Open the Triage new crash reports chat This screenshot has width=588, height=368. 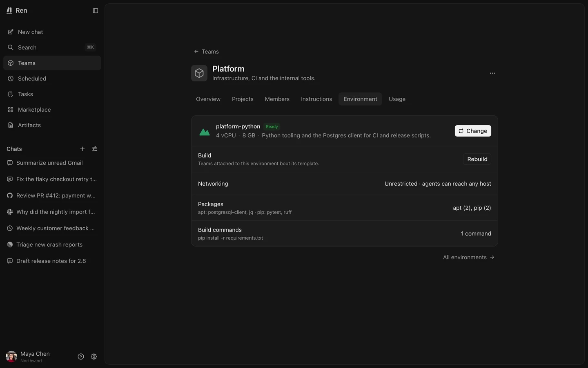pos(52,245)
